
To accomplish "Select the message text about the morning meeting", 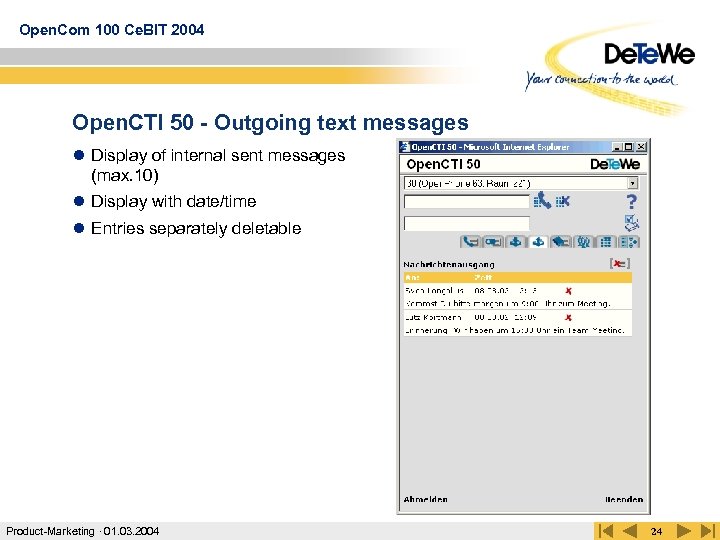I will [508, 304].
